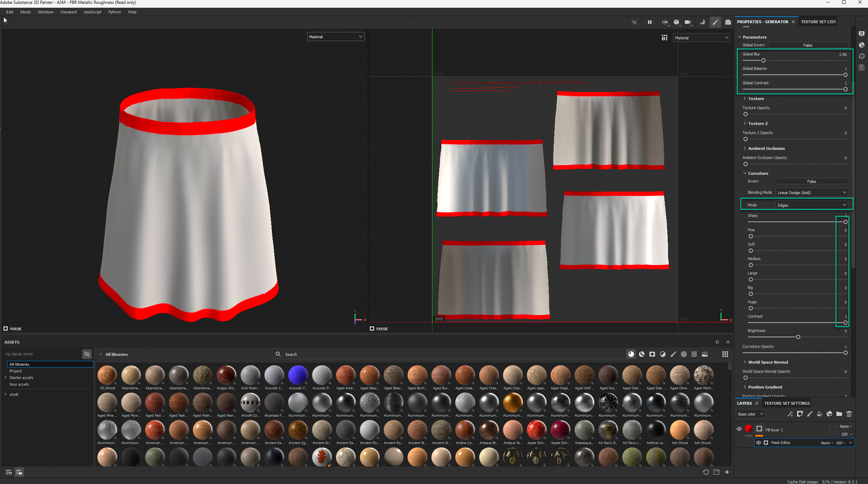Open the Base color channel selector
Image resolution: width=868 pixels, height=484 pixels.
pyautogui.click(x=750, y=414)
